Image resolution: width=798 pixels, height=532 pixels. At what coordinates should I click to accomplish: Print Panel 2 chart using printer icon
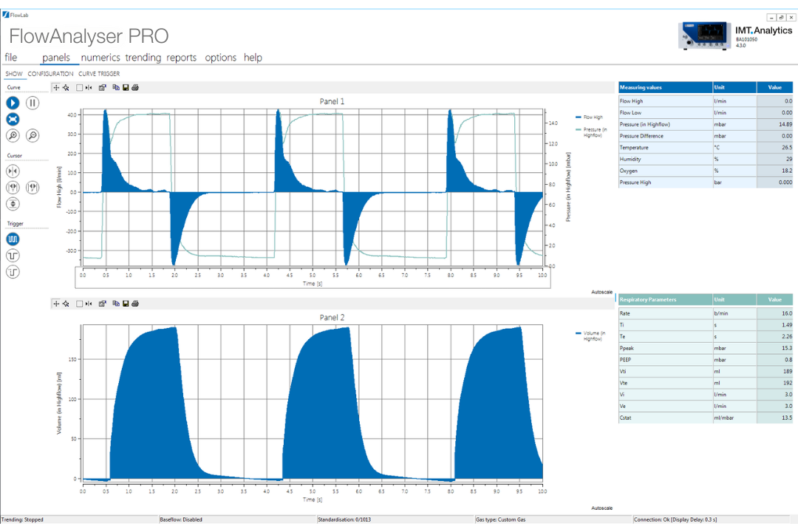(x=134, y=304)
